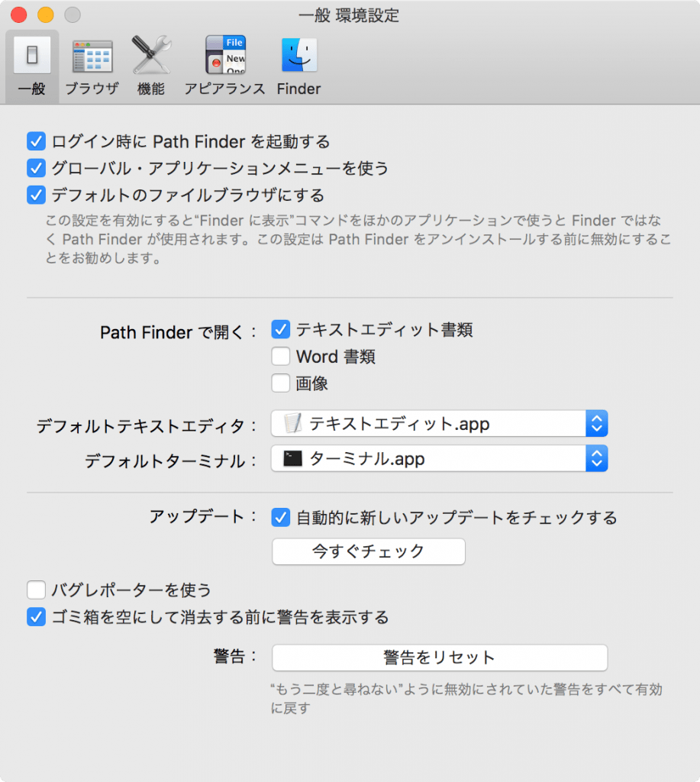Screen dimensions: 700x782
Task: Enable 画像 checkbox
Action: click(281, 383)
